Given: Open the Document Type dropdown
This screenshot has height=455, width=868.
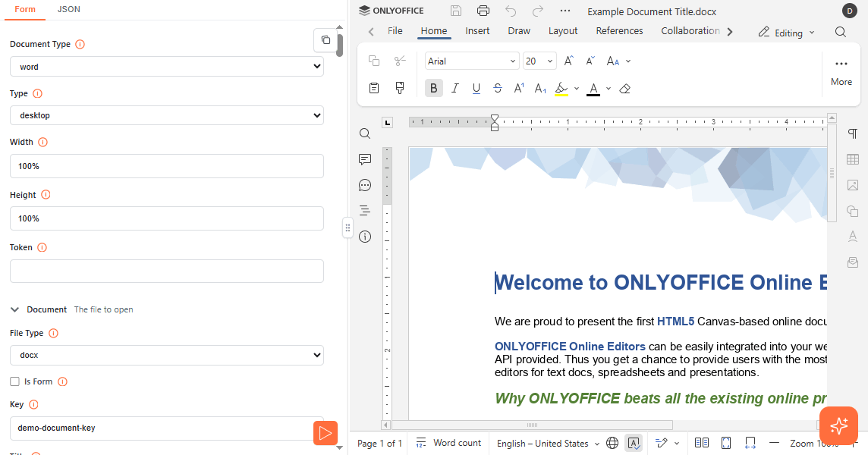Looking at the screenshot, I should pyautogui.click(x=166, y=67).
